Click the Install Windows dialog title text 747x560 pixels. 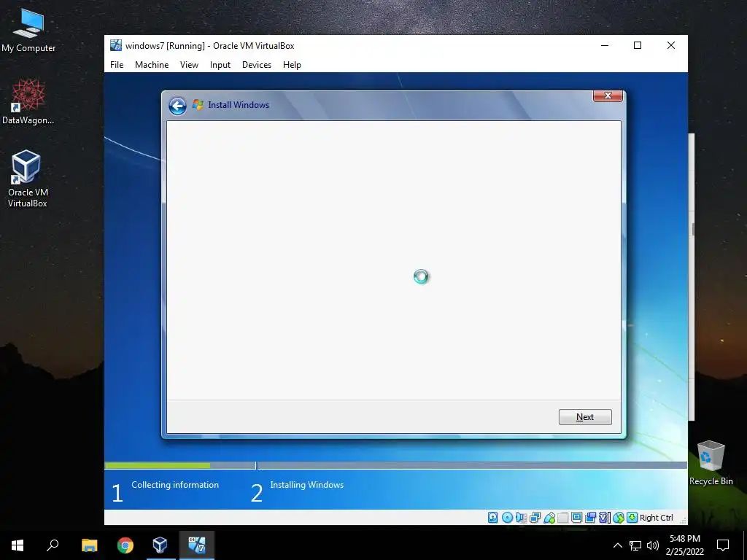coord(239,105)
